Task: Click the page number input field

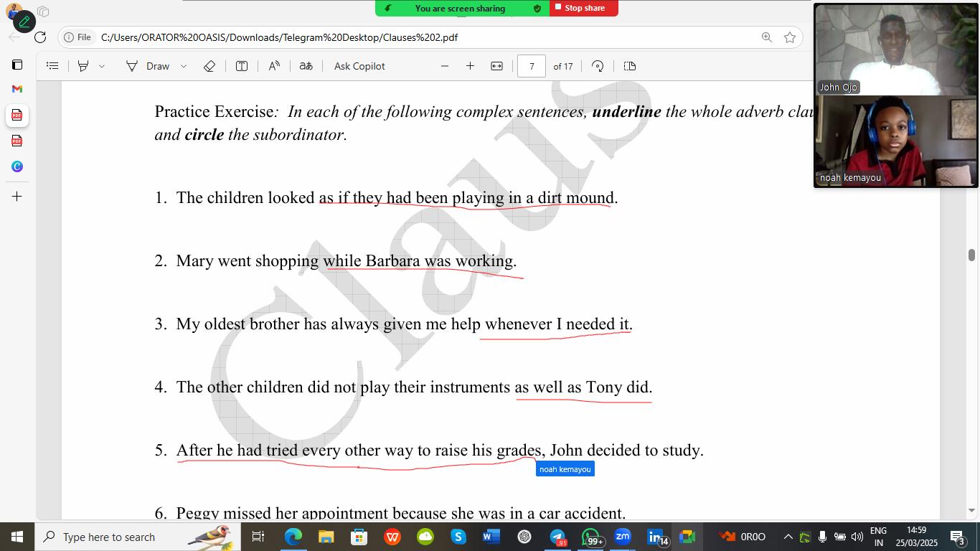Action: click(x=532, y=66)
